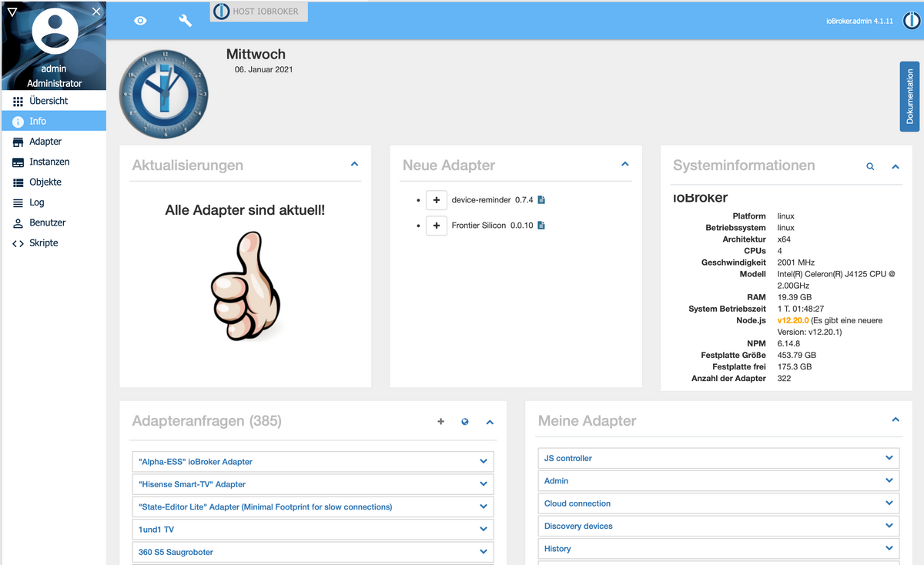
Task: Click the RAM value 19.39 GB
Action: pyautogui.click(x=795, y=297)
